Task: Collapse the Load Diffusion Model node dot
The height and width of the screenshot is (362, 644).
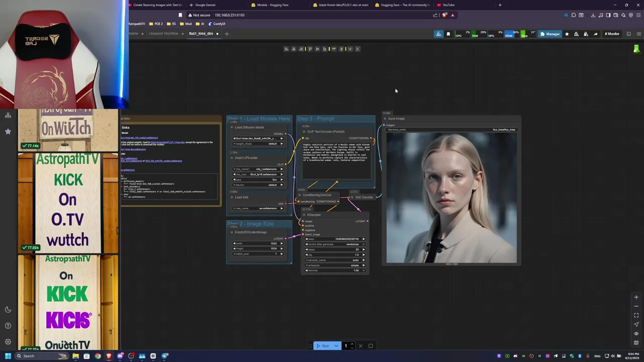Action: [x=232, y=127]
